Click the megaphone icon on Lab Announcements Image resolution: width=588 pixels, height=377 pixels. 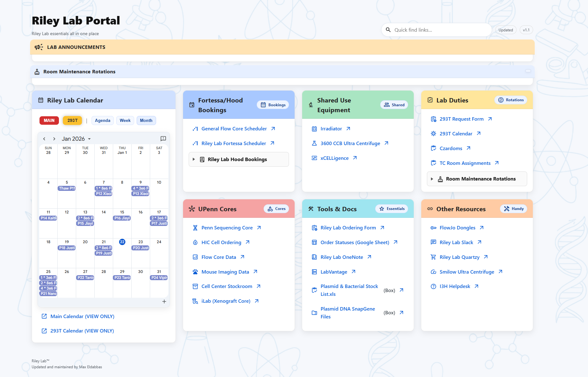[39, 47]
